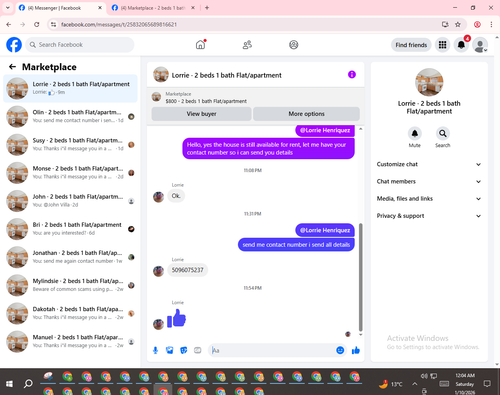Open the taskbar clock and date
The image size is (500, 395).
pyautogui.click(x=465, y=384)
